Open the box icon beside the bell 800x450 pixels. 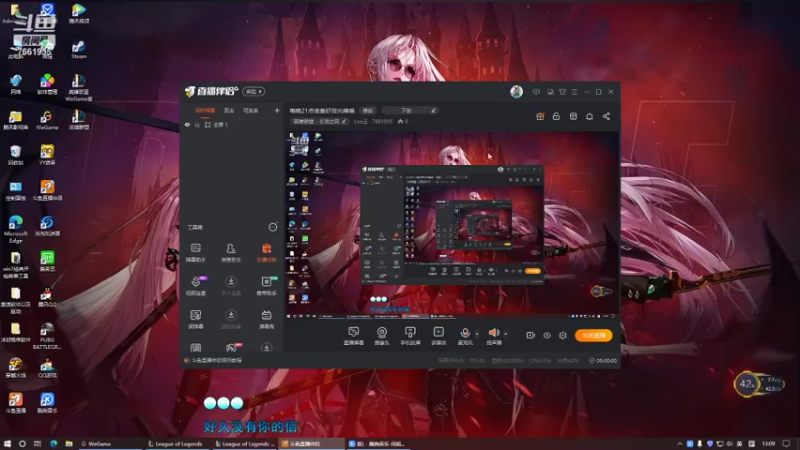[573, 116]
